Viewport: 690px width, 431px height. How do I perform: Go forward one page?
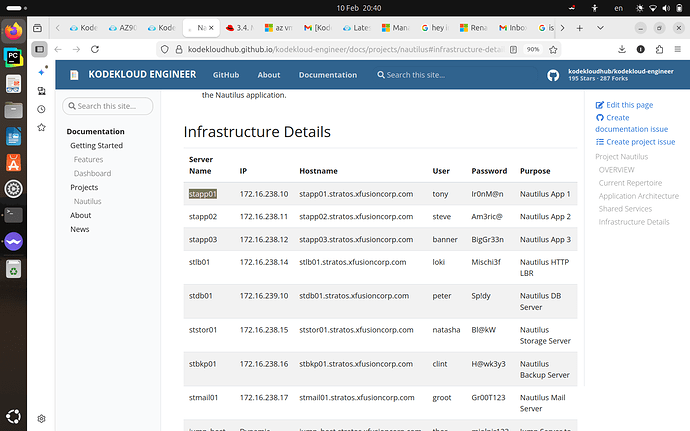click(77, 49)
